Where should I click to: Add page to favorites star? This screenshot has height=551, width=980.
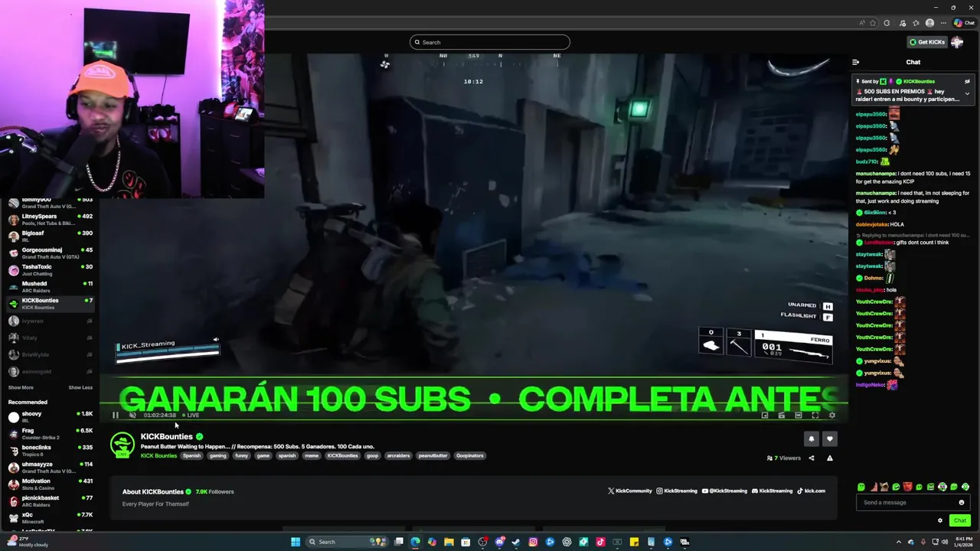point(873,23)
